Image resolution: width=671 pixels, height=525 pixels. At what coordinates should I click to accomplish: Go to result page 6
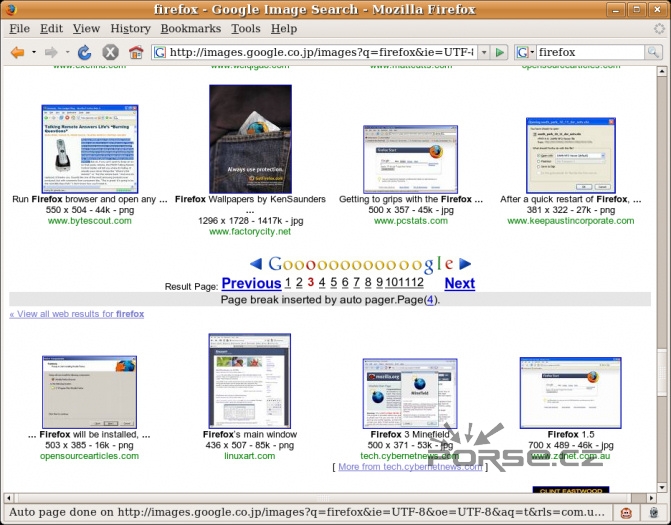345,282
